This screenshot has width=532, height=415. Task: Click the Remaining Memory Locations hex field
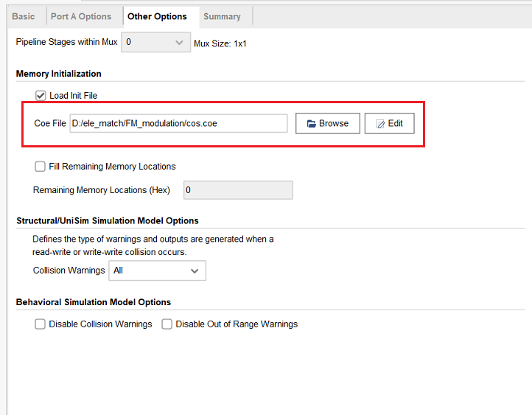[237, 190]
